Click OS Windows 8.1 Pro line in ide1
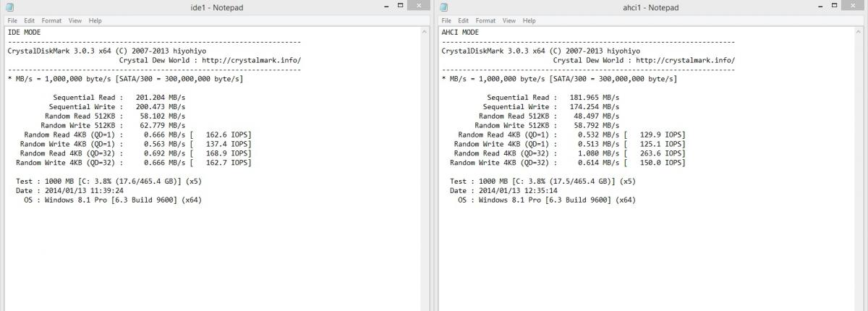Image resolution: width=868 pixels, height=311 pixels. (x=112, y=200)
